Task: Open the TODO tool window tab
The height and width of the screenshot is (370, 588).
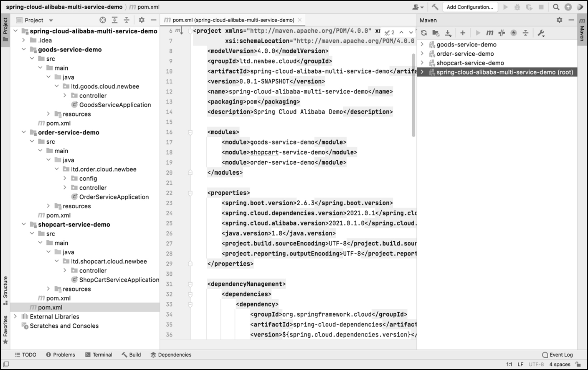Action: [25, 355]
